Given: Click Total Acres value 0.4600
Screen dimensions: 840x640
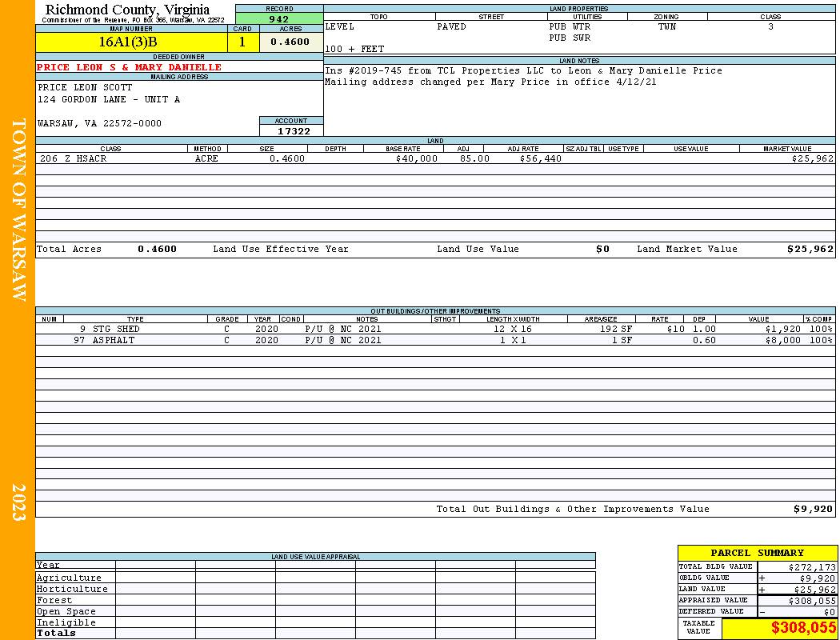Looking at the screenshot, I should point(157,249).
